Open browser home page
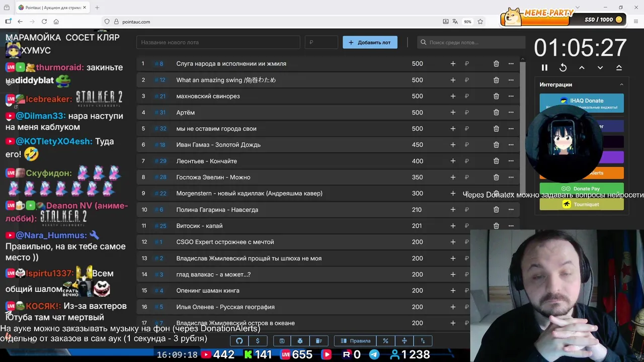Screen dimensions: 644x362 tap(56, 22)
